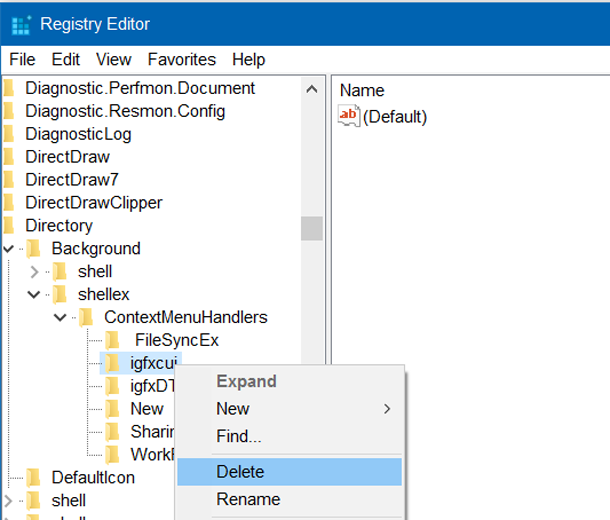Click the folder icon of igfxcui
610x520 pixels.
pyautogui.click(x=113, y=363)
